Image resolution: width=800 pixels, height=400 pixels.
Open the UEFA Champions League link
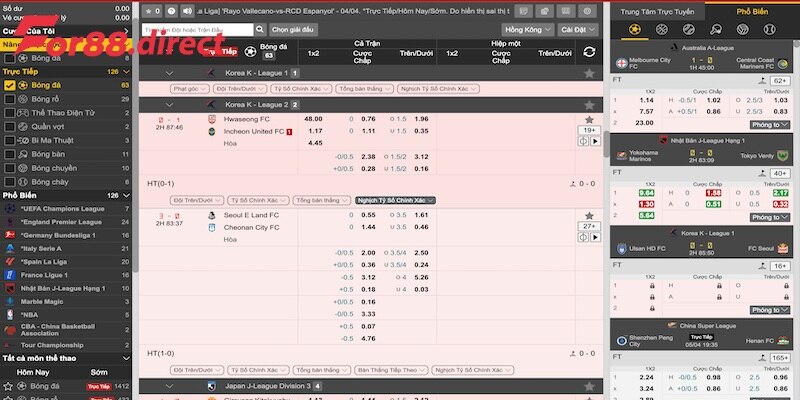tap(62, 208)
